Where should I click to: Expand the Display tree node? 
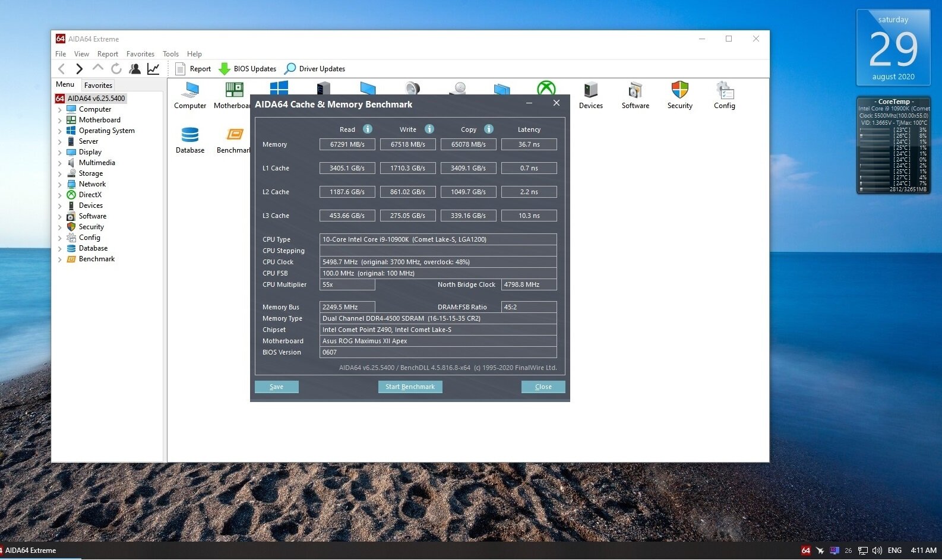pyautogui.click(x=59, y=153)
